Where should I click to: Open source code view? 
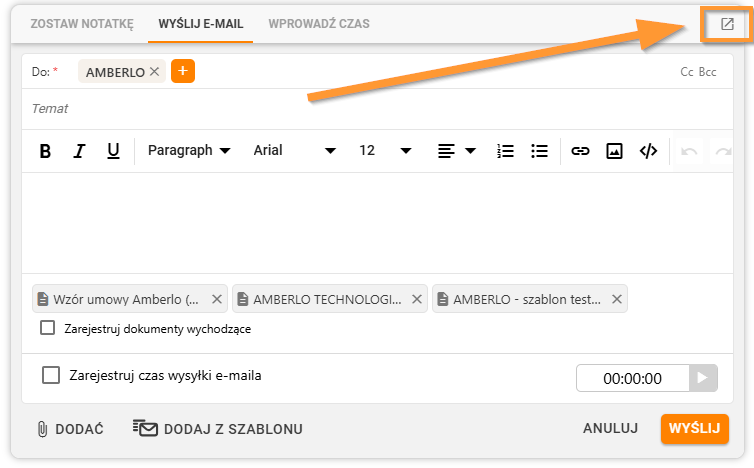(x=648, y=151)
